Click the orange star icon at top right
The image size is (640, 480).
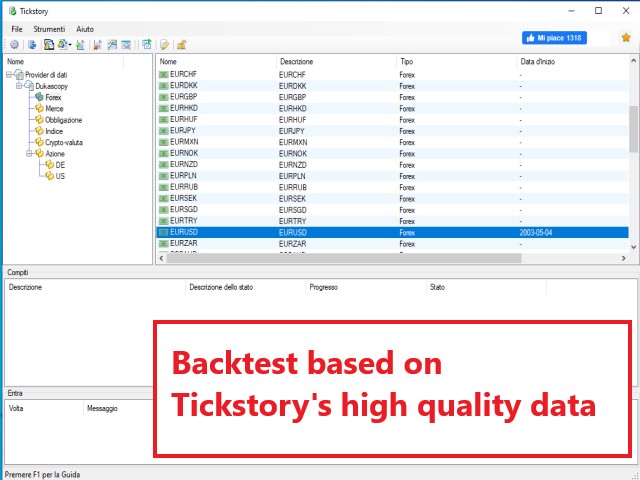click(626, 38)
